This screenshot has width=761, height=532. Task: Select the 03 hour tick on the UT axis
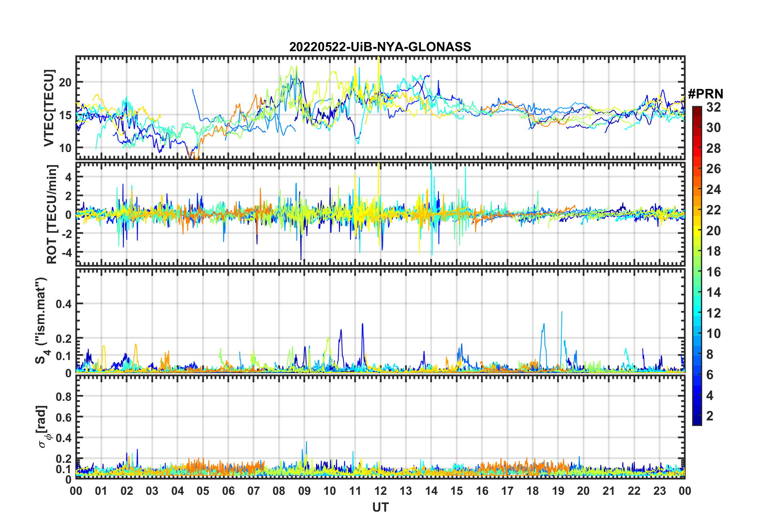tap(152, 491)
